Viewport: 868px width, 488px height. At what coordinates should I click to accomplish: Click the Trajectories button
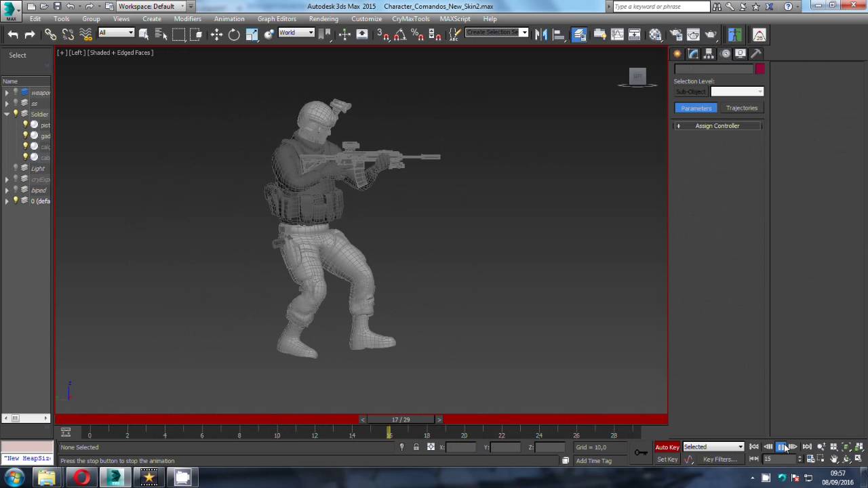click(x=742, y=108)
